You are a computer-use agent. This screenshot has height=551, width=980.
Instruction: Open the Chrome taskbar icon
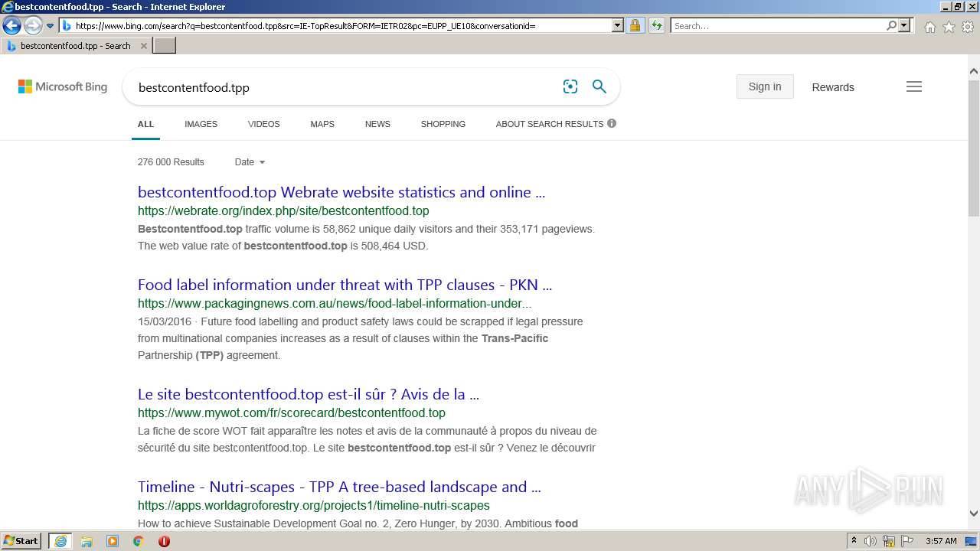139,541
